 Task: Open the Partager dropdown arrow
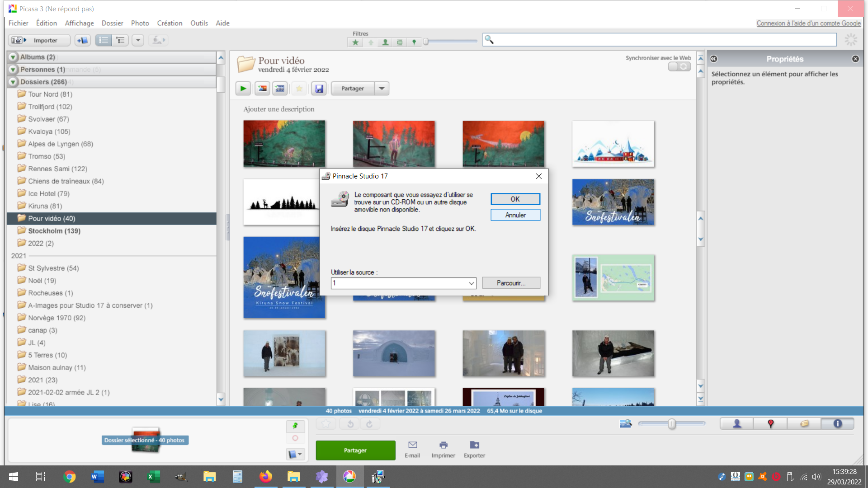coord(382,89)
